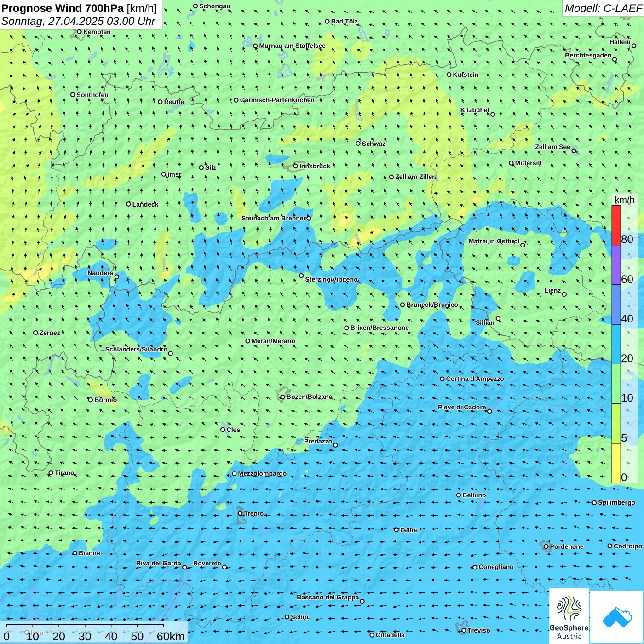Click the Zell am See label
The image size is (644, 644).
coord(552,147)
